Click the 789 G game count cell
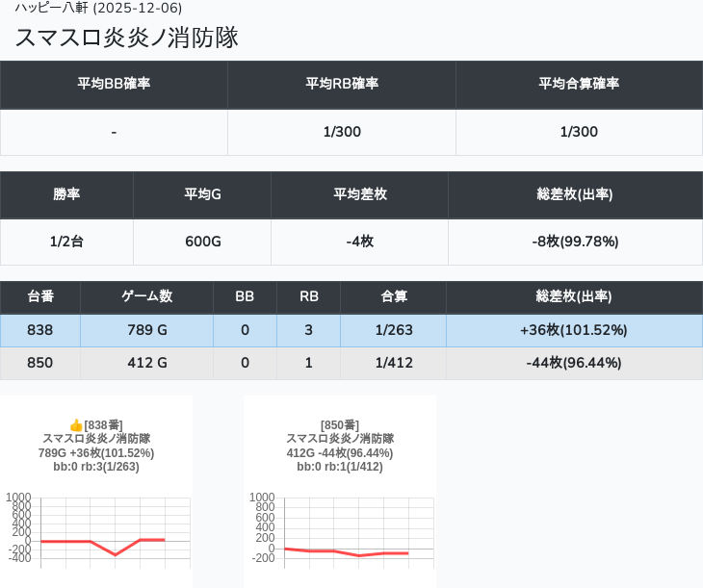 pyautogui.click(x=146, y=330)
